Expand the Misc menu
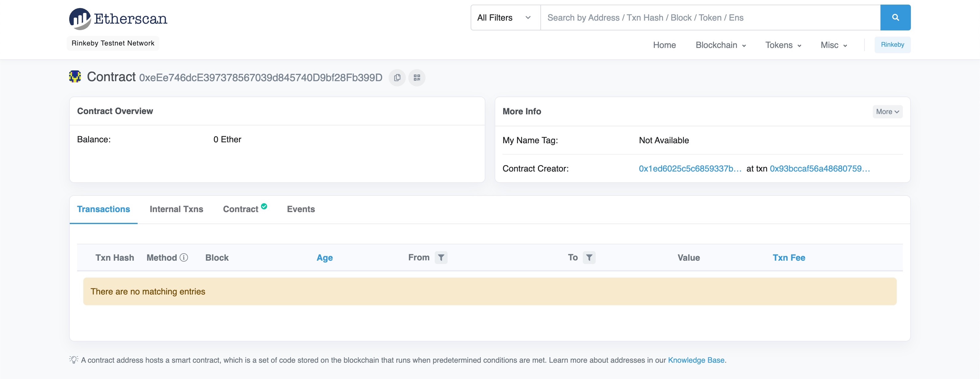 [x=833, y=45]
